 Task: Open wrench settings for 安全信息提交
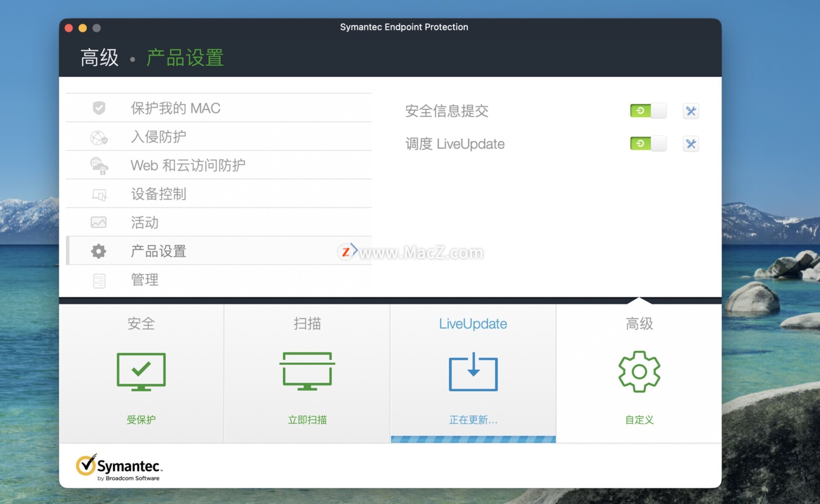coord(691,111)
